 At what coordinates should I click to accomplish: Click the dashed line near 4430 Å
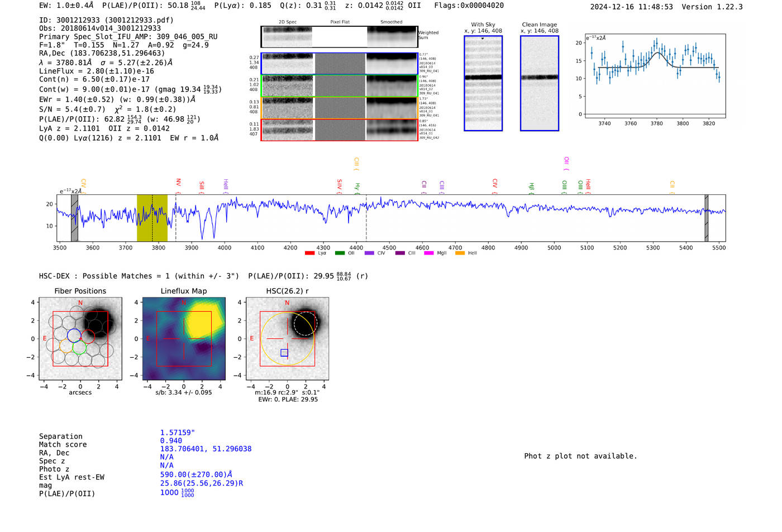(x=366, y=218)
